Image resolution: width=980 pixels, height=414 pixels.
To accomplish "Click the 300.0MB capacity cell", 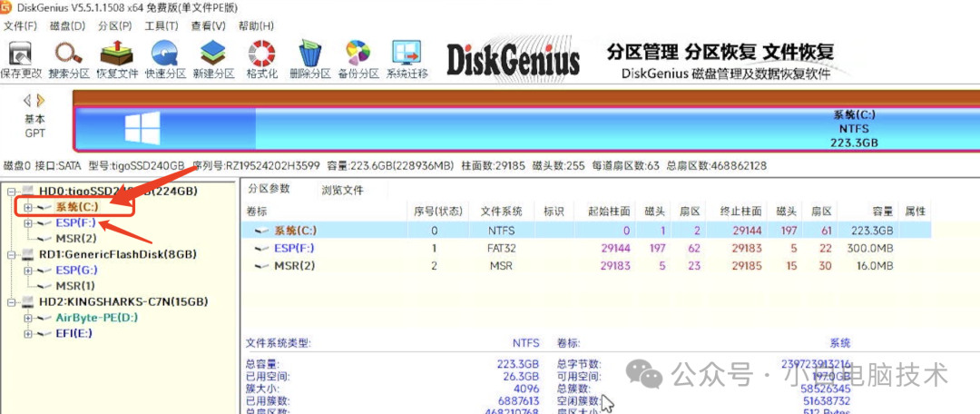I will click(870, 248).
